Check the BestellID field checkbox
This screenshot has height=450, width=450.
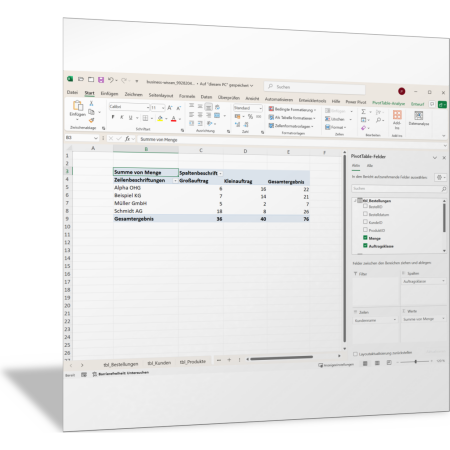(365, 206)
